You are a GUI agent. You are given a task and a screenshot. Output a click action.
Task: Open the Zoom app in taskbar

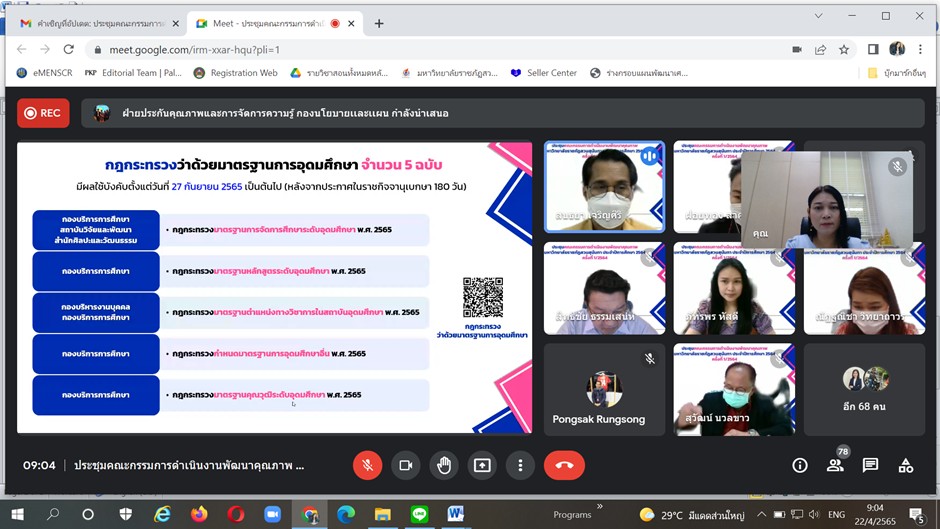(272, 514)
